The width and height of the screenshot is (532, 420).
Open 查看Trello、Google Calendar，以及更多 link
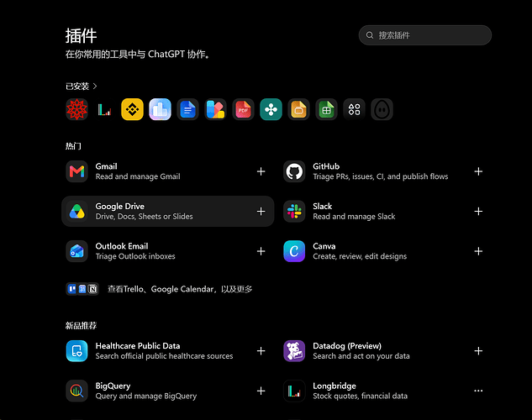click(x=180, y=289)
